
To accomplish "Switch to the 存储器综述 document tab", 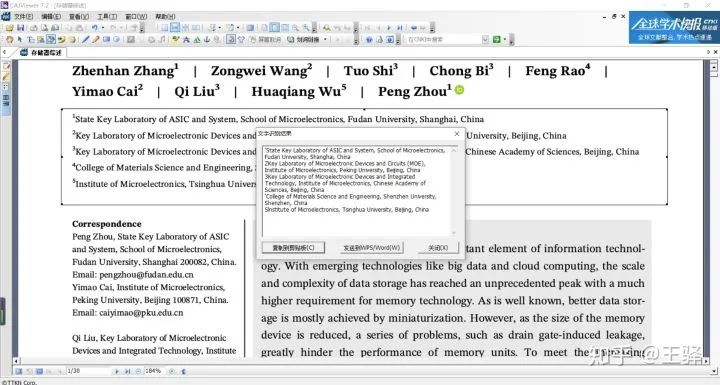I will pyautogui.click(x=41, y=52).
